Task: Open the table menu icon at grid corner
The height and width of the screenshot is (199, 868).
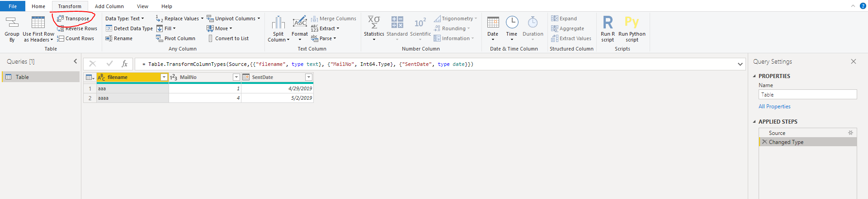Action: tap(90, 77)
